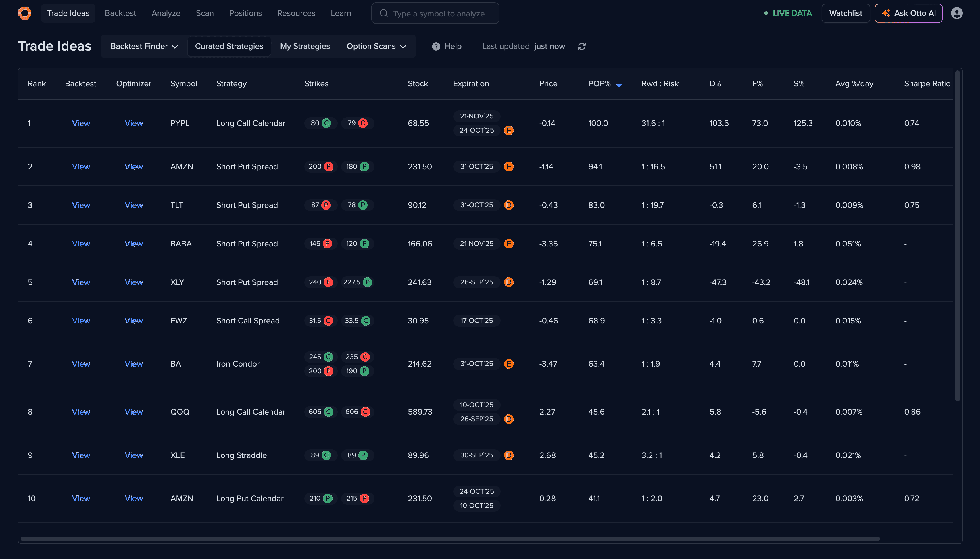
Task: Click the symbol search input field
Action: click(x=435, y=14)
